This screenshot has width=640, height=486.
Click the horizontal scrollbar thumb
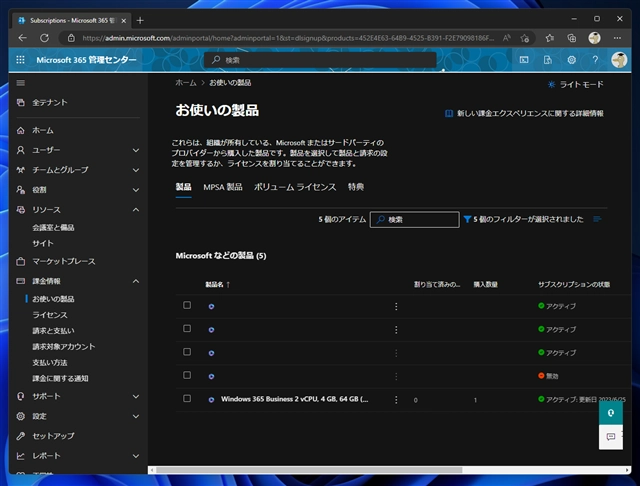pos(309,470)
